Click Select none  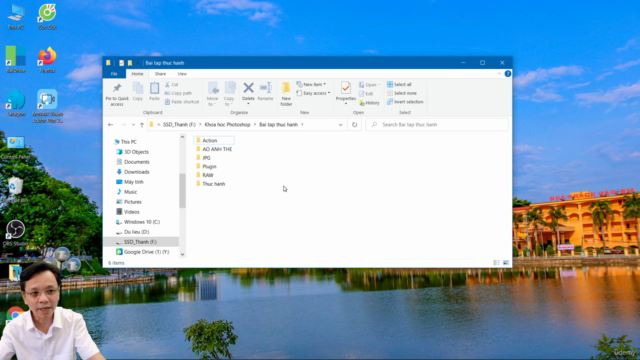[402, 93]
